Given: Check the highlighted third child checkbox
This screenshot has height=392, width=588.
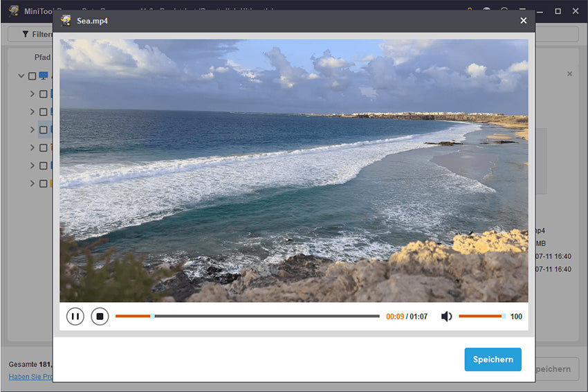Looking at the screenshot, I should (x=43, y=130).
